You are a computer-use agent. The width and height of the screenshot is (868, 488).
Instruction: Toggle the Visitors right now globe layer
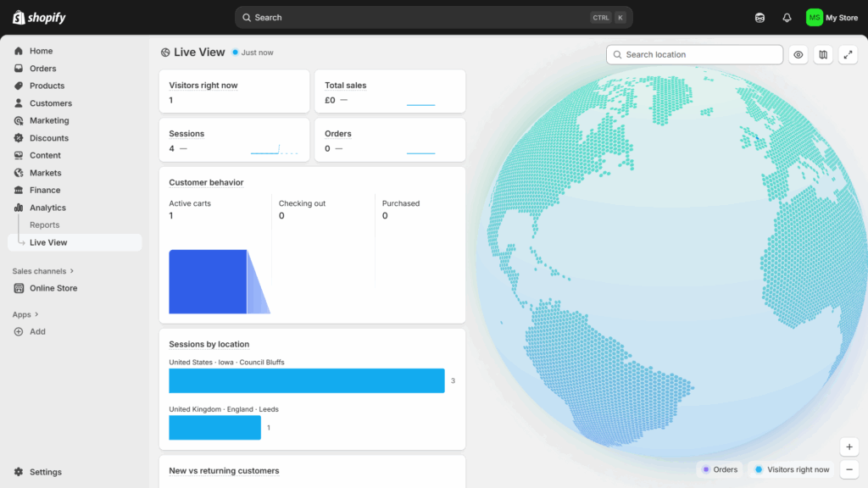[x=792, y=469]
